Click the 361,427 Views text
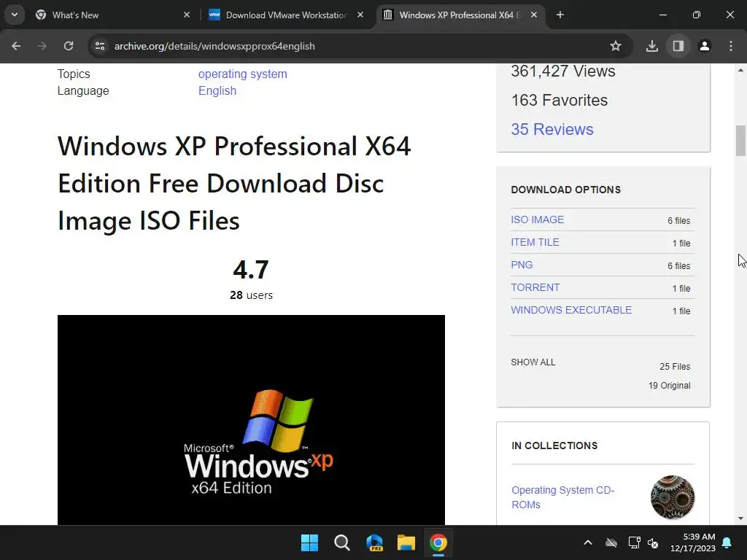Viewport: 747px width, 560px height. (x=563, y=71)
